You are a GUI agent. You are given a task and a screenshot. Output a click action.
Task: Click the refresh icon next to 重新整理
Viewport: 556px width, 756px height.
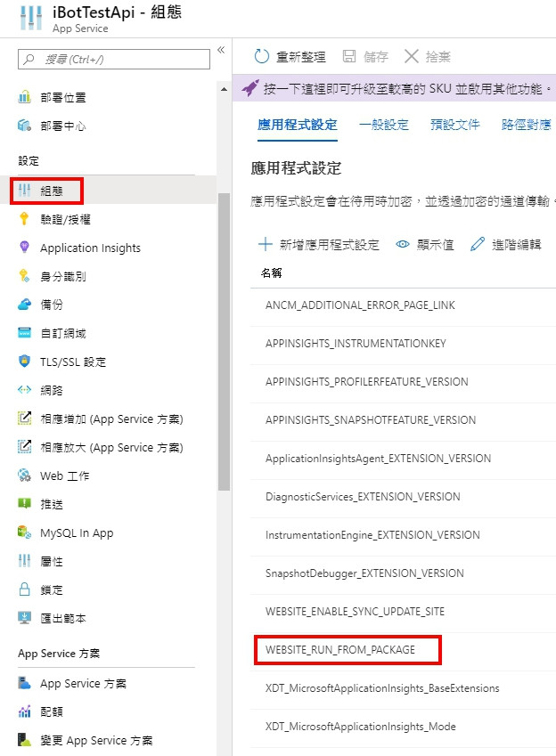[x=262, y=56]
